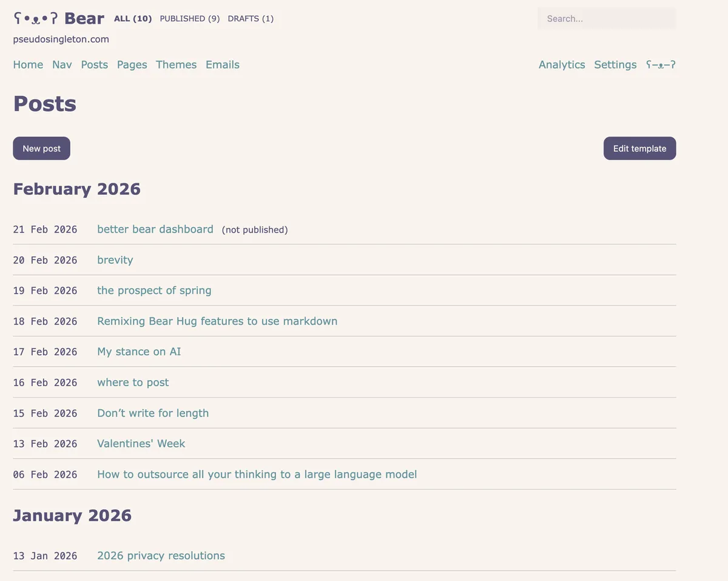Open 'Remixing Bear Hug features' post
Image resolution: width=728 pixels, height=581 pixels.
[217, 321]
